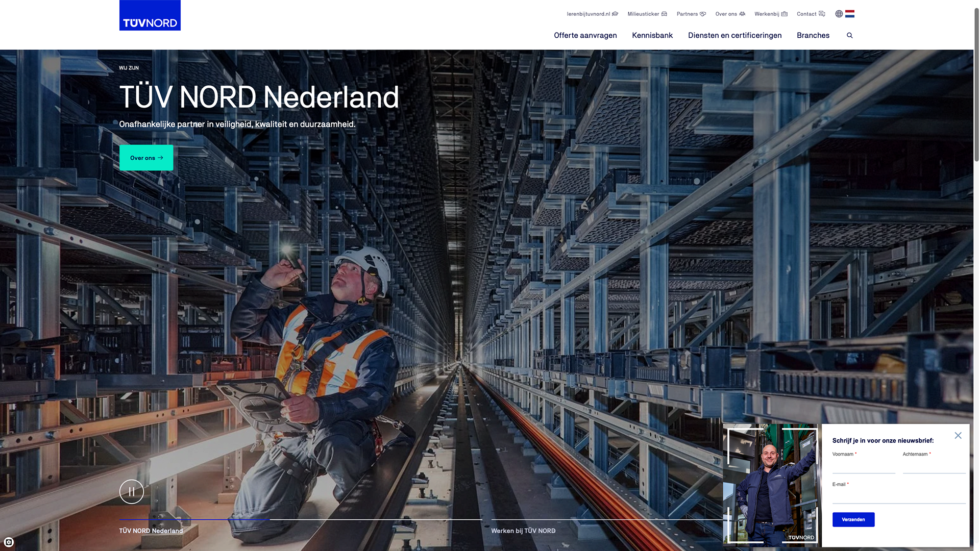
Task: Click the green Over ons button
Action: click(x=146, y=158)
